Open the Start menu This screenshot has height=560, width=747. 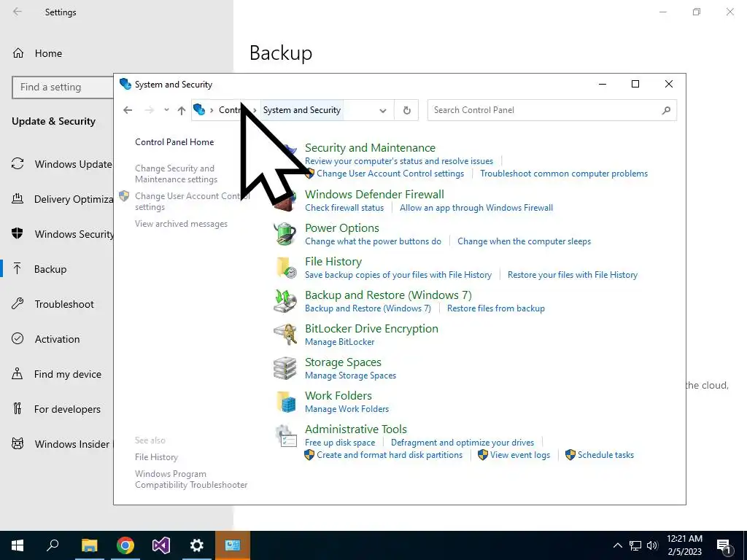click(18, 545)
